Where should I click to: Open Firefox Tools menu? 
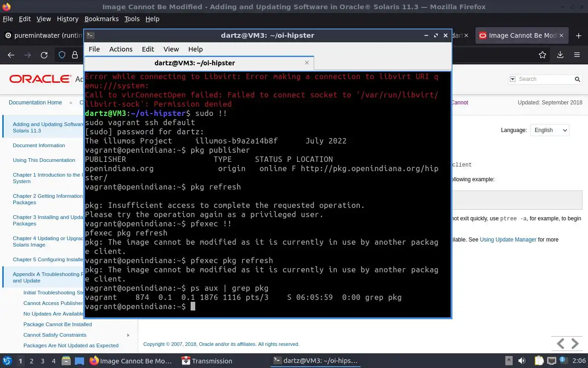tap(132, 19)
